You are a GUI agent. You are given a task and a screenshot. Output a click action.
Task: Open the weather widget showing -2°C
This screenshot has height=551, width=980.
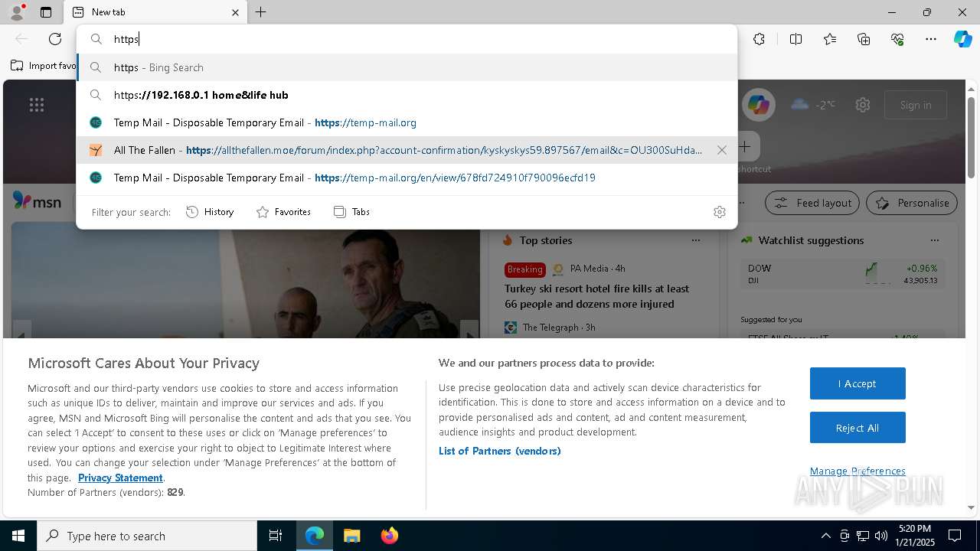[x=813, y=104]
